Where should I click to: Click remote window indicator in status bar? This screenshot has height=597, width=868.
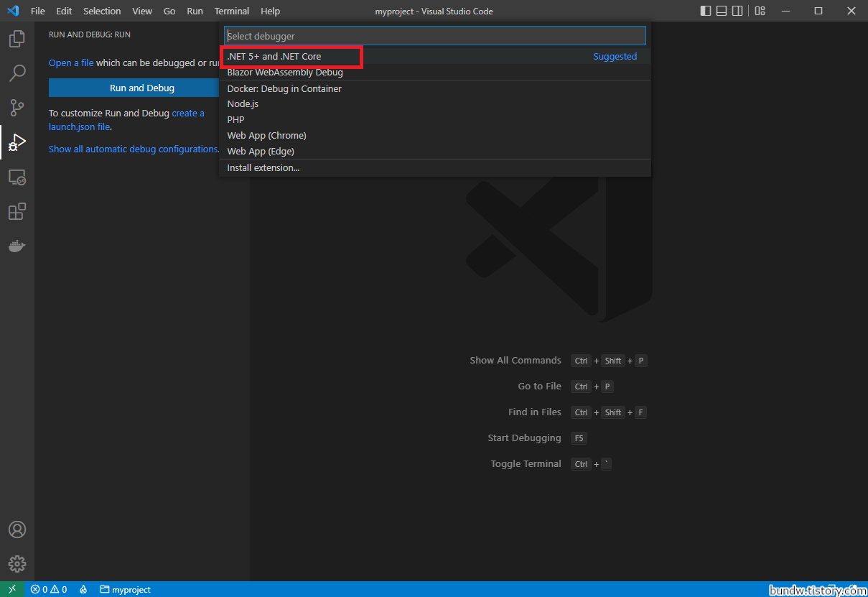tap(12, 589)
